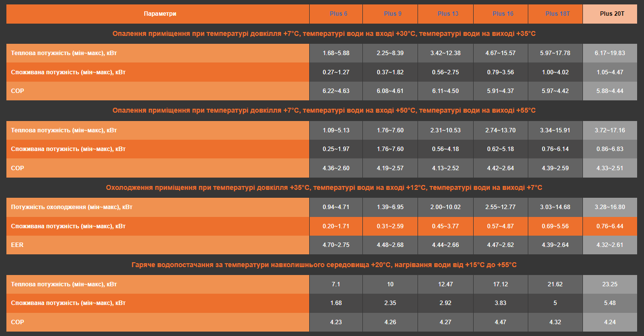The image size is (644, 336).
Task: Select the Гаряче водопостачання section heading
Action: [323, 265]
